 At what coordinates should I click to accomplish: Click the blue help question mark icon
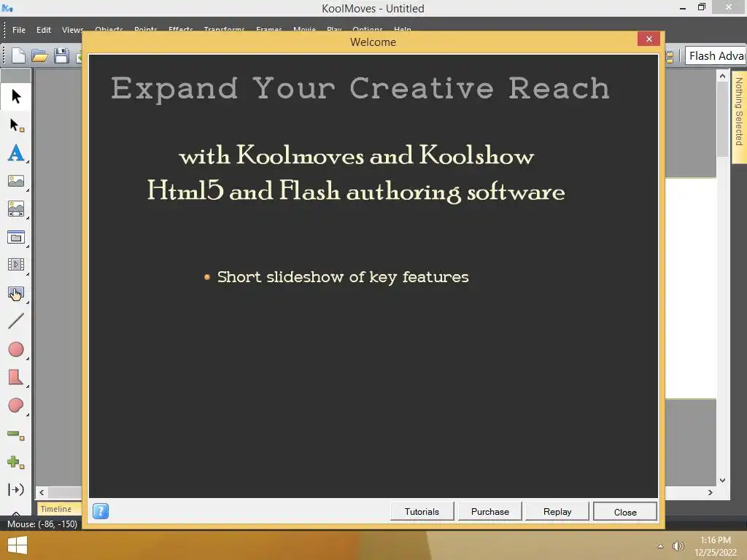click(101, 511)
